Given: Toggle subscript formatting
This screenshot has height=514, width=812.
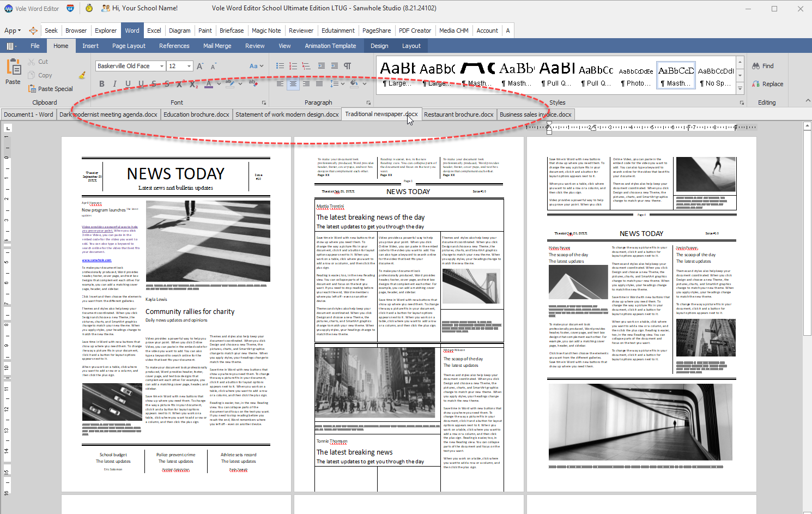Looking at the screenshot, I should 193,83.
